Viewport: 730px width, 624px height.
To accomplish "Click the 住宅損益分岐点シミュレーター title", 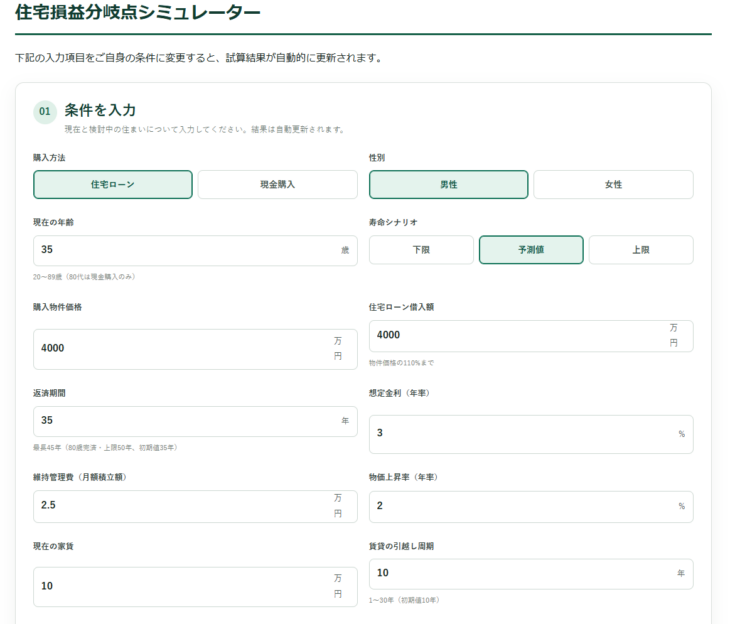I will (x=138, y=13).
